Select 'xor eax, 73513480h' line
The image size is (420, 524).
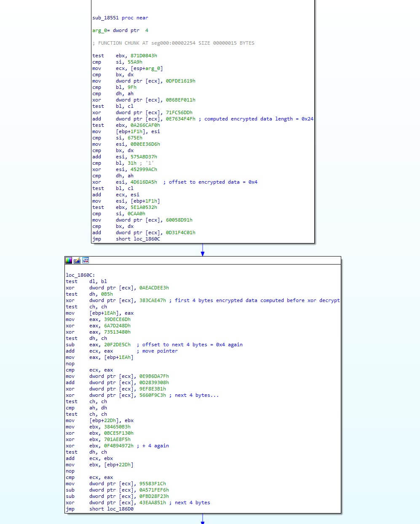click(98, 332)
